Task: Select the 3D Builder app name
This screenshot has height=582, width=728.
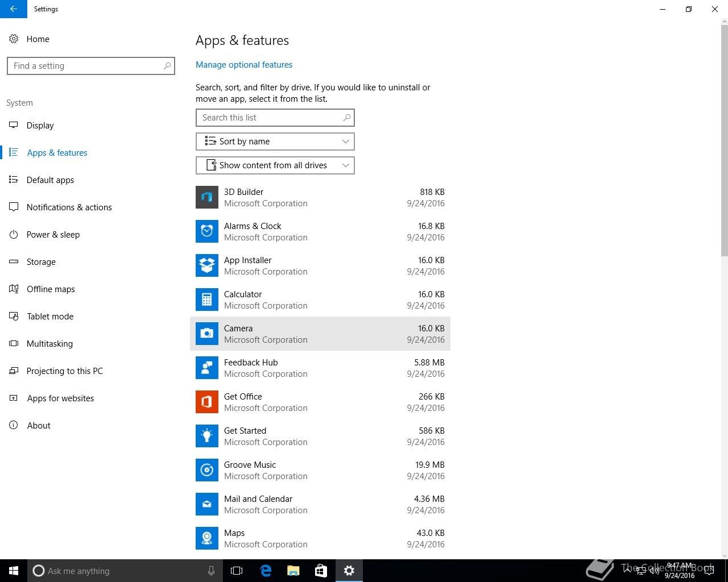Action: tap(244, 192)
